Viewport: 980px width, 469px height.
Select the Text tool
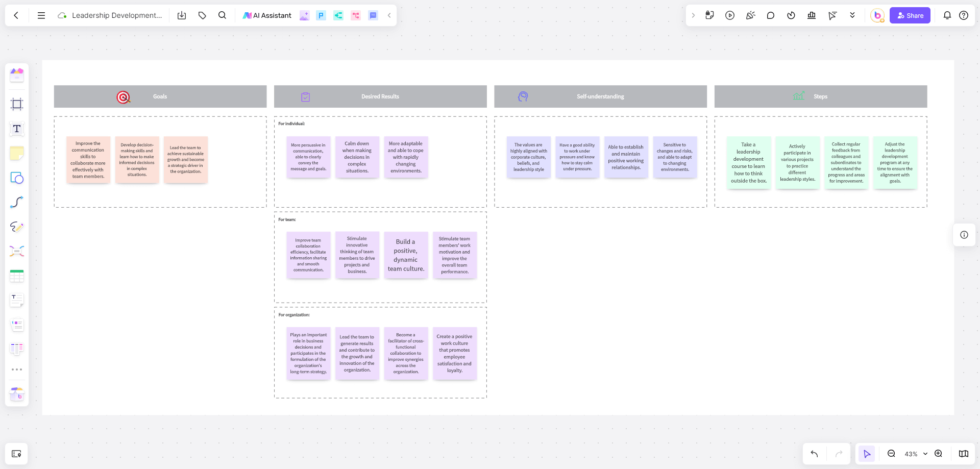[x=17, y=129]
